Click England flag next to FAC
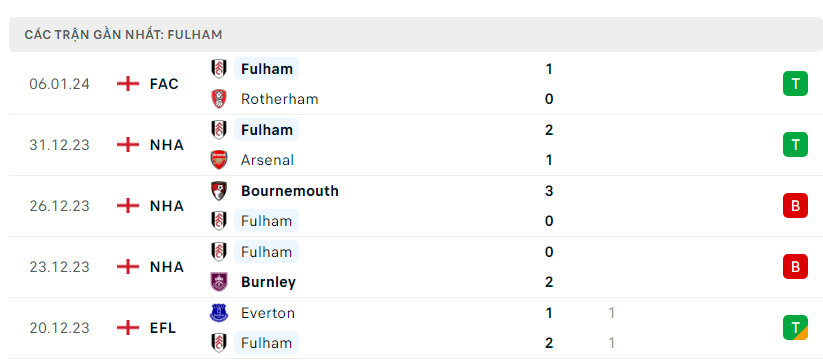 point(128,84)
